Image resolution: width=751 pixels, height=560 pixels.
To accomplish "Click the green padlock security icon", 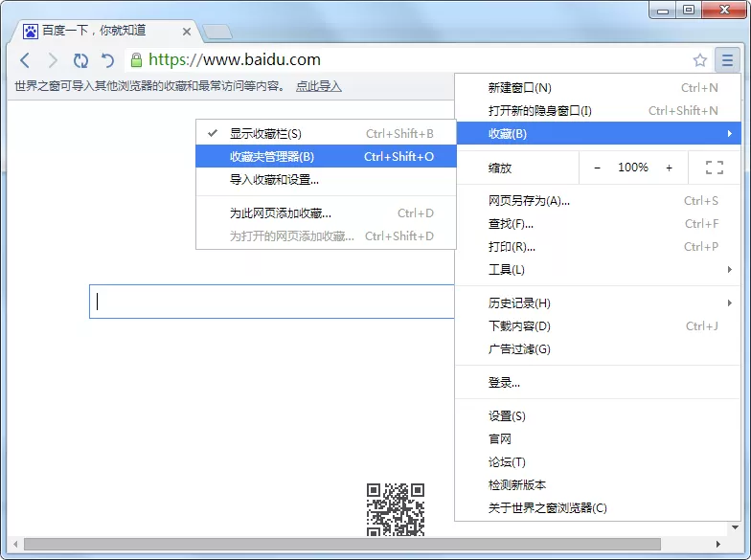I will point(136,59).
